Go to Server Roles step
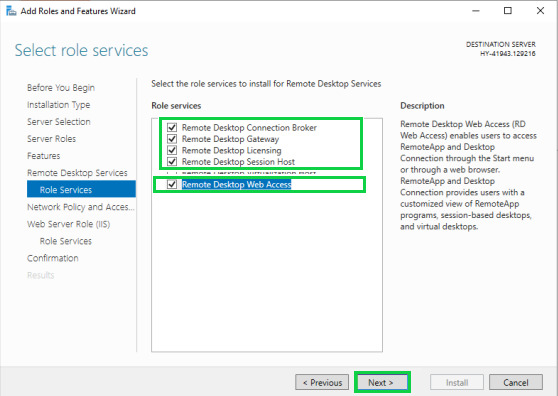The image size is (558, 396). (52, 139)
